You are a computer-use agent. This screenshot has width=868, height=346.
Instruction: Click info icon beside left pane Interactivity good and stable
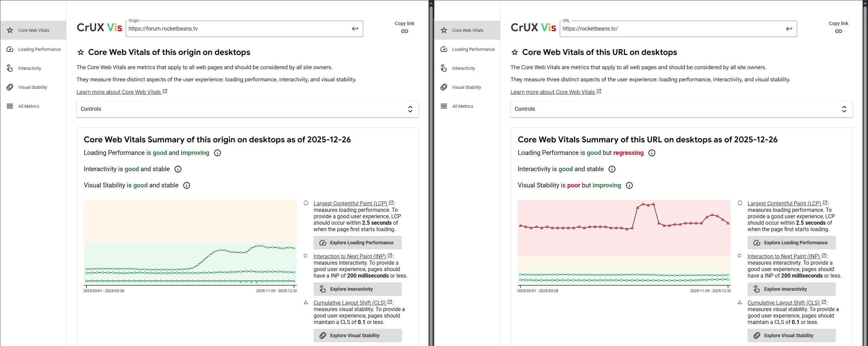tap(178, 169)
